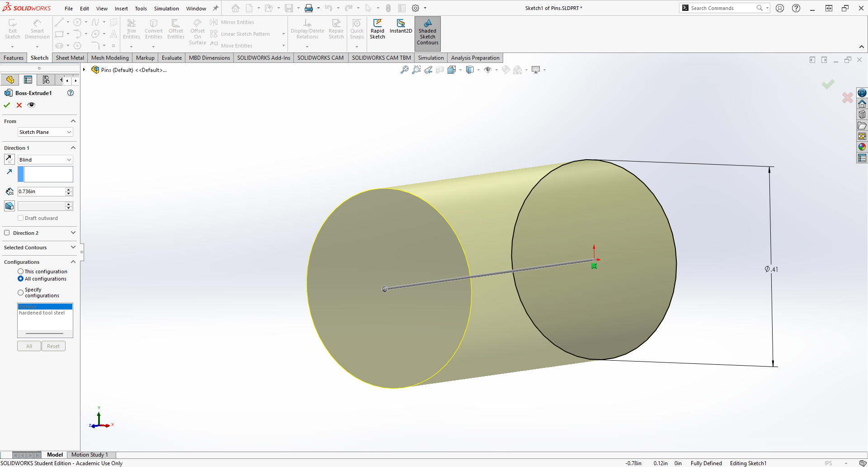Open the Simulation menu
Screen dimensions: 868x467
tap(166, 9)
